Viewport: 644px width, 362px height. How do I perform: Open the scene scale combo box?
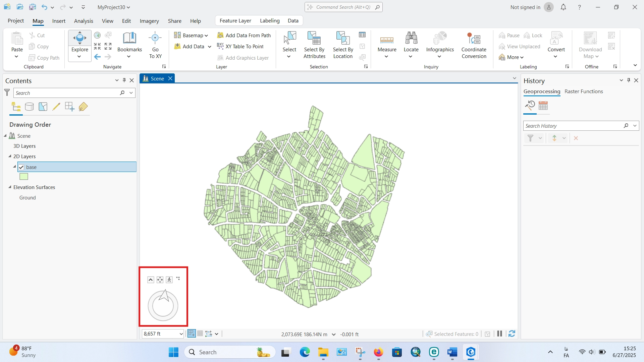coord(163,334)
